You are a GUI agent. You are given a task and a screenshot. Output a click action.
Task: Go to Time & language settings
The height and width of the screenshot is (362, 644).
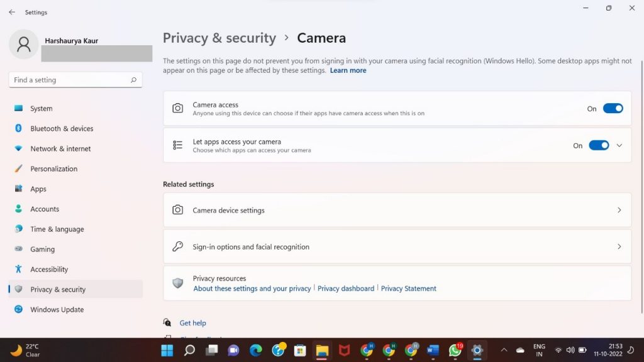(x=57, y=229)
